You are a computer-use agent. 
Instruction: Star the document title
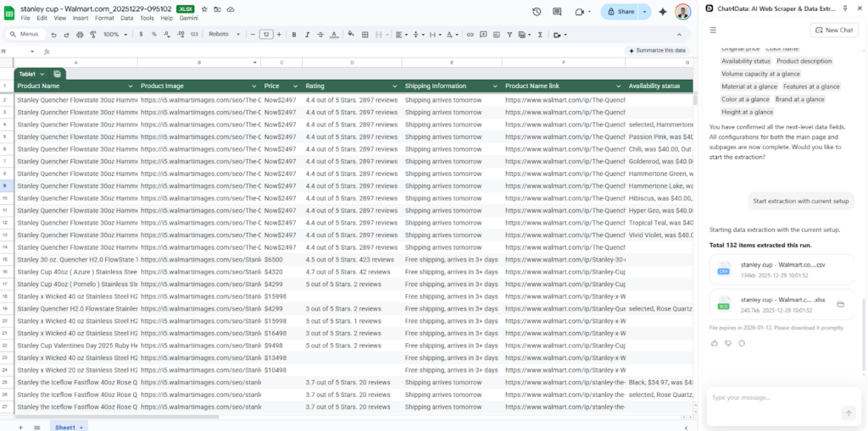pyautogui.click(x=204, y=9)
